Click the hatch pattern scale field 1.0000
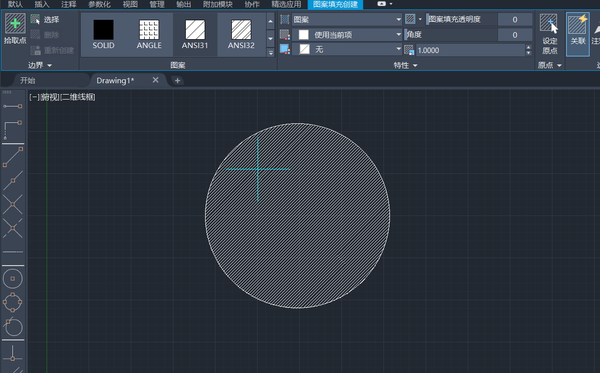This screenshot has height=373, width=600. click(x=470, y=50)
